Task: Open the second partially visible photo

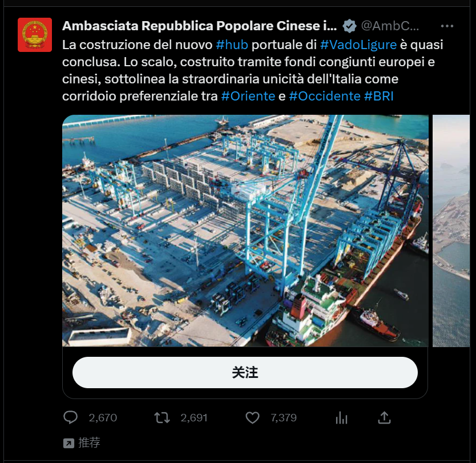Action: (x=451, y=231)
